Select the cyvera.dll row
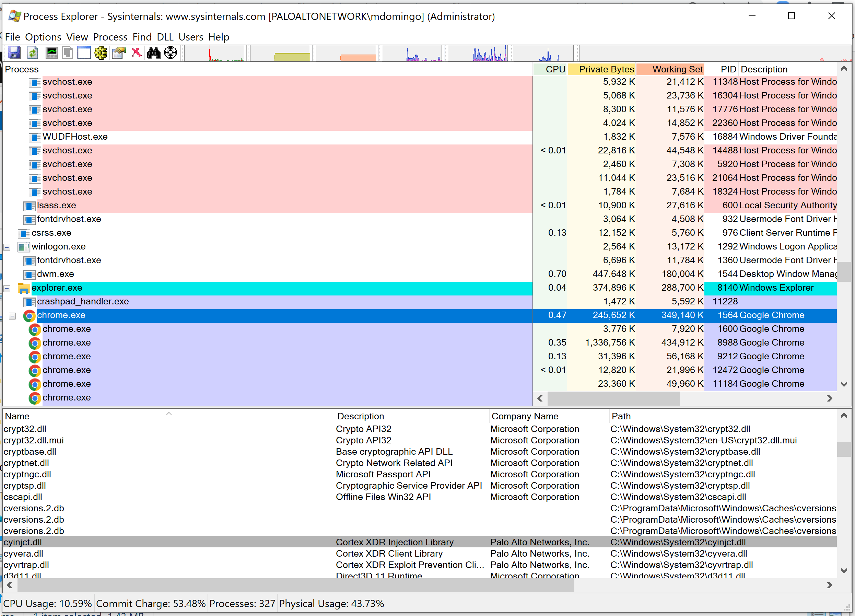 pyautogui.click(x=23, y=554)
